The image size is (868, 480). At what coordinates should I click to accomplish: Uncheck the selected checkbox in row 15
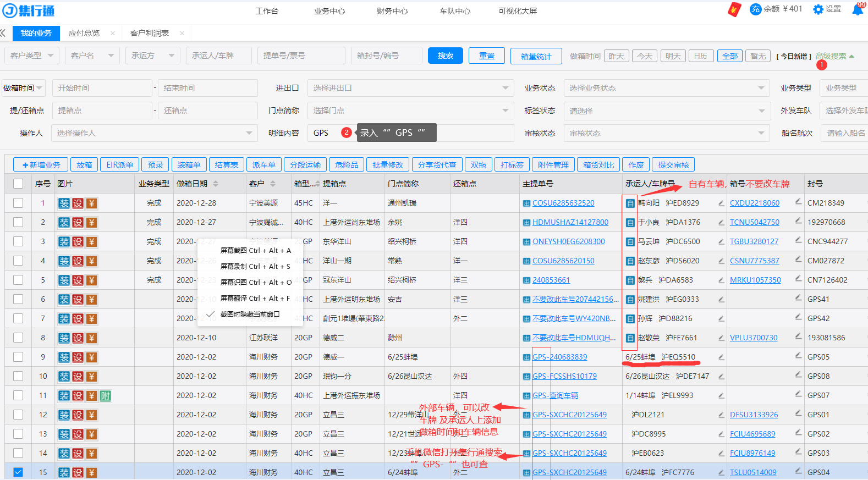pos(18,472)
